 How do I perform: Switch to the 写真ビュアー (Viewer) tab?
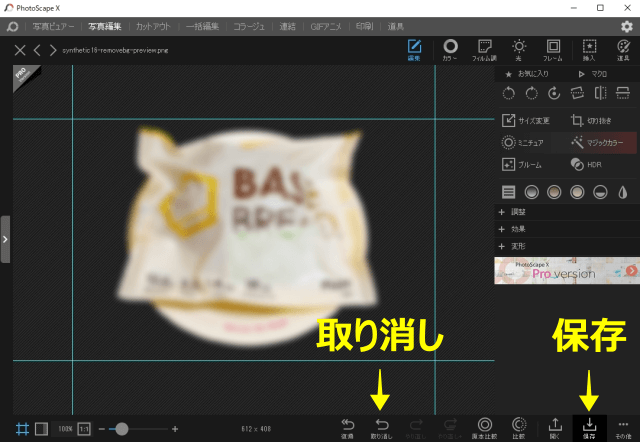(53, 27)
